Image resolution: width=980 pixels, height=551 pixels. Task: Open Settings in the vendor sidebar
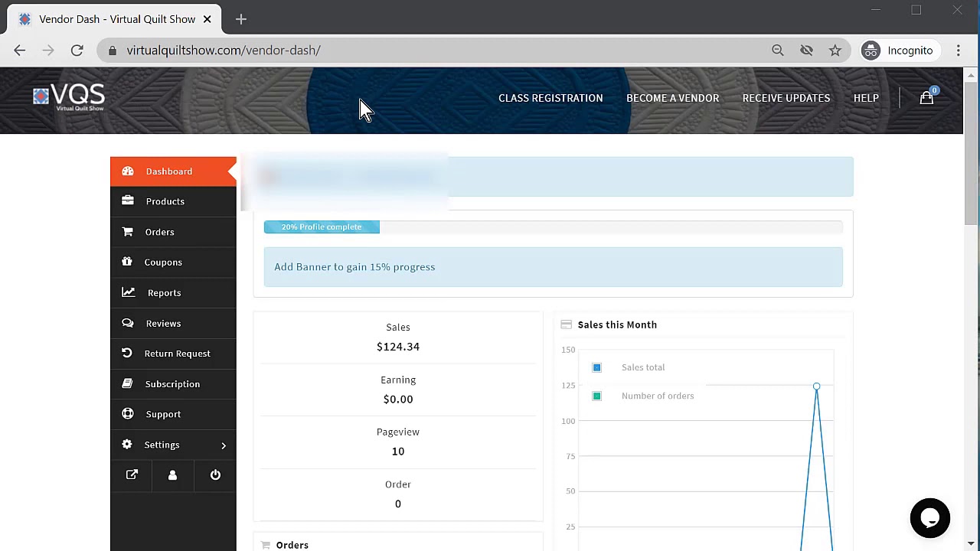pyautogui.click(x=173, y=445)
